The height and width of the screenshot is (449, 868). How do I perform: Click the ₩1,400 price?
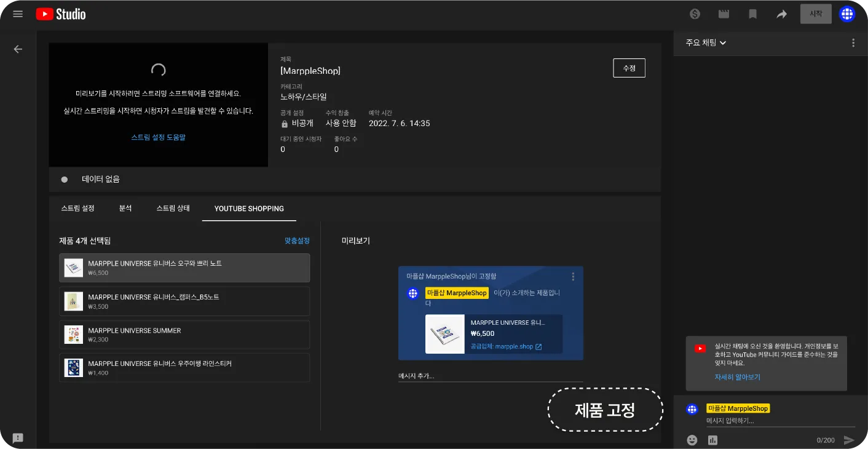pos(98,373)
